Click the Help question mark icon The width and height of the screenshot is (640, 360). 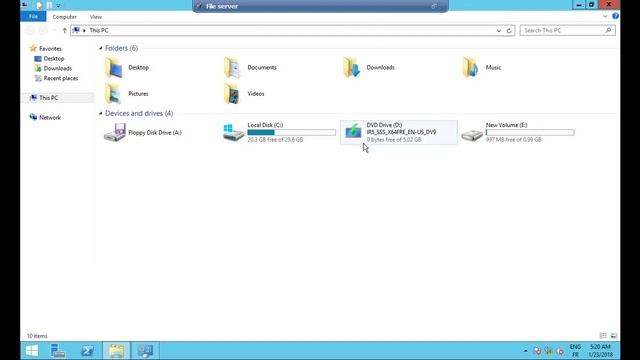[x=616, y=16]
